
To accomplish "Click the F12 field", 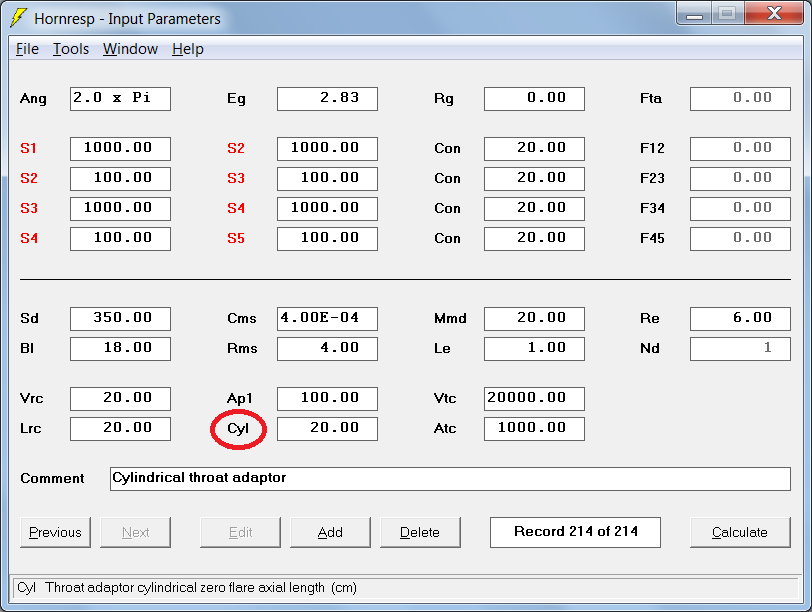I will (x=741, y=149).
